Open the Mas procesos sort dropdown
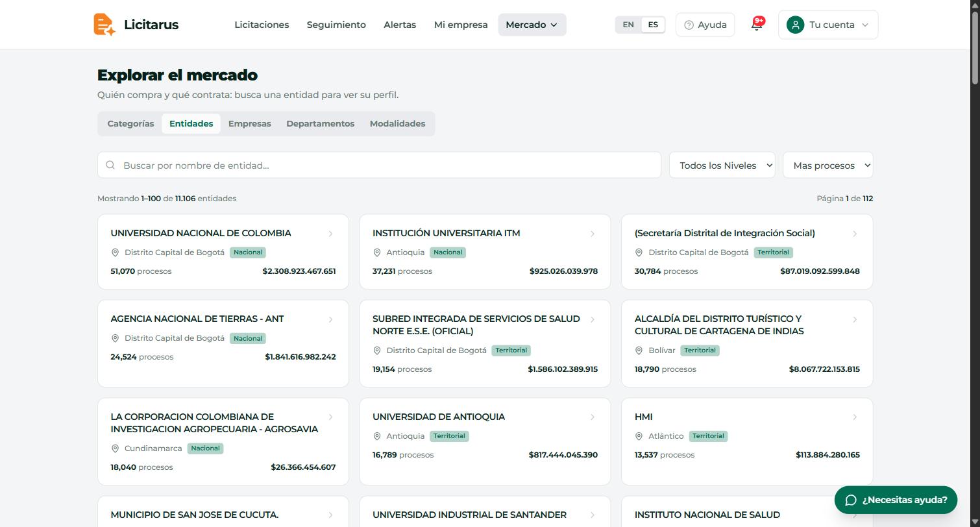 point(828,165)
